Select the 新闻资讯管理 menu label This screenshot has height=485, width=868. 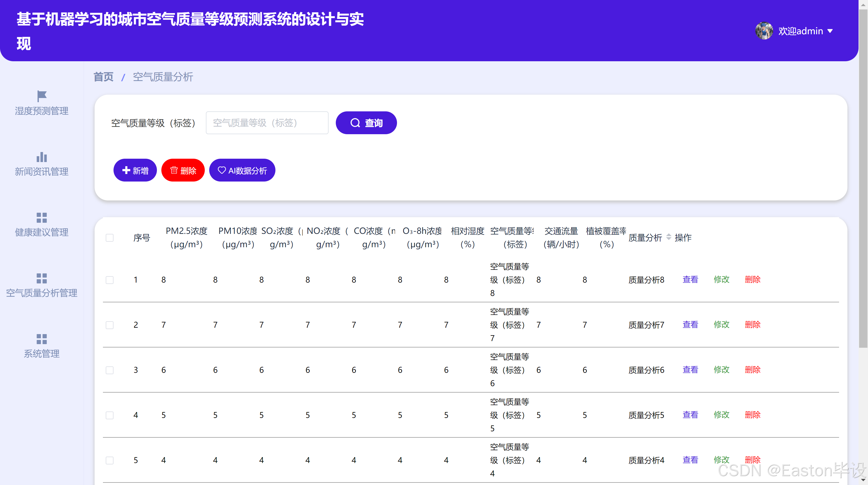[41, 172]
